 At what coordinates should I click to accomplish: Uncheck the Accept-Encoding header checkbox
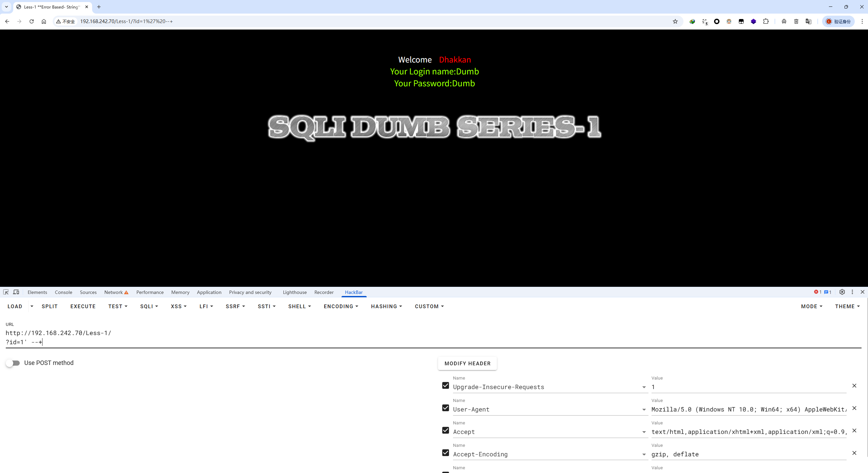click(x=446, y=453)
